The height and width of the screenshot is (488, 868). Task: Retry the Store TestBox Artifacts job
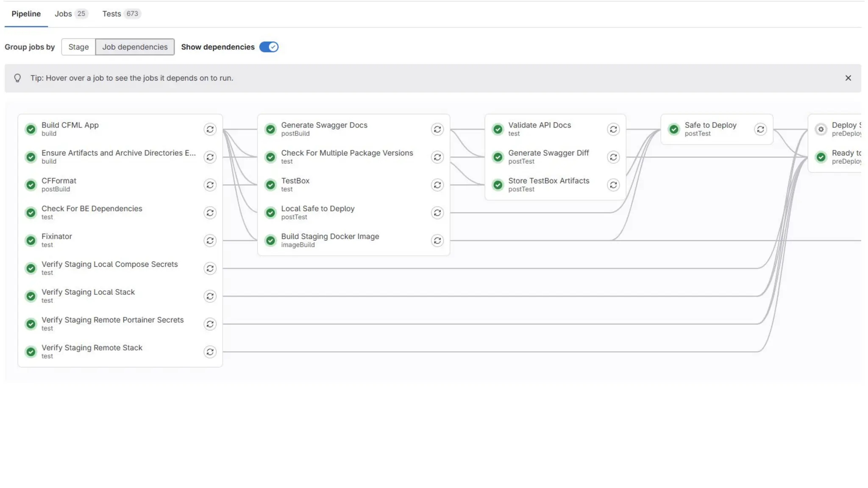pyautogui.click(x=613, y=185)
